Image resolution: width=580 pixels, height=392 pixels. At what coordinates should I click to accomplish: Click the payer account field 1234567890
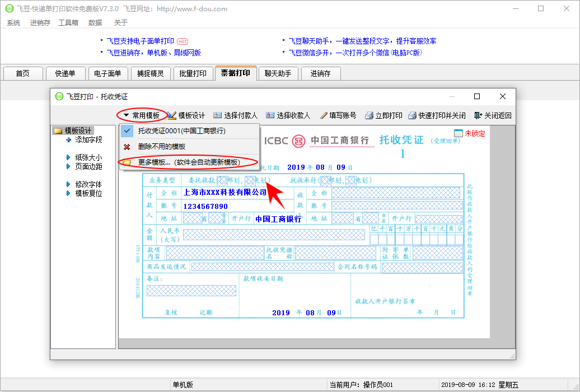click(205, 206)
